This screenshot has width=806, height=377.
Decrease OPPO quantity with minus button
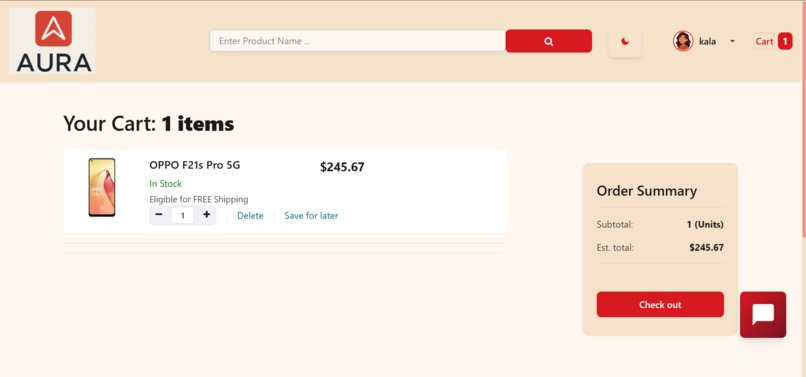click(x=159, y=215)
